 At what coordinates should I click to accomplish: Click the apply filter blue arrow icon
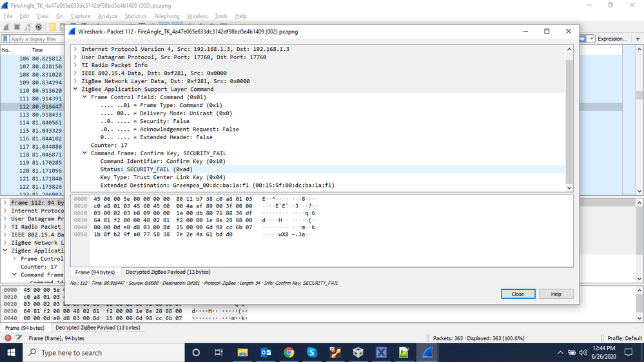(x=583, y=39)
